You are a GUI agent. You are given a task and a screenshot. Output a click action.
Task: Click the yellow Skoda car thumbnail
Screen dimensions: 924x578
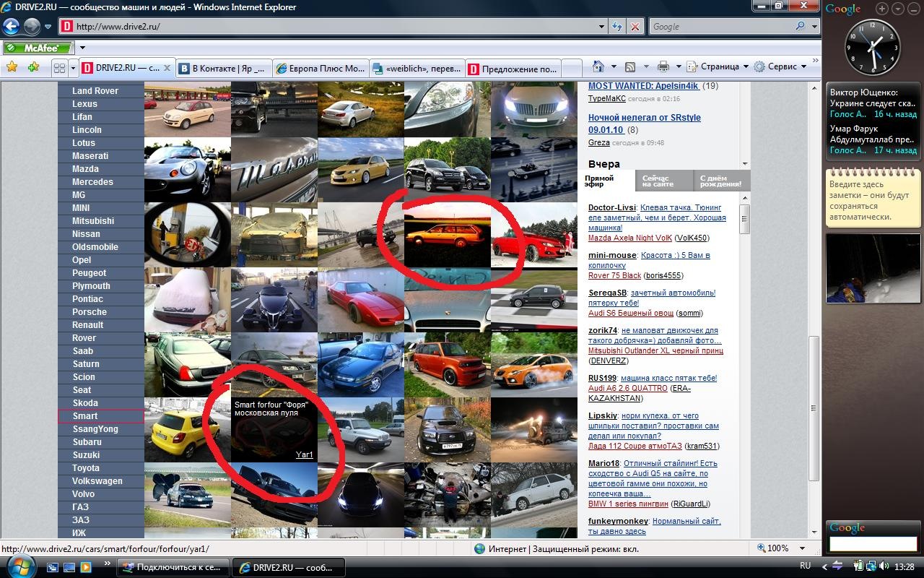coord(188,430)
